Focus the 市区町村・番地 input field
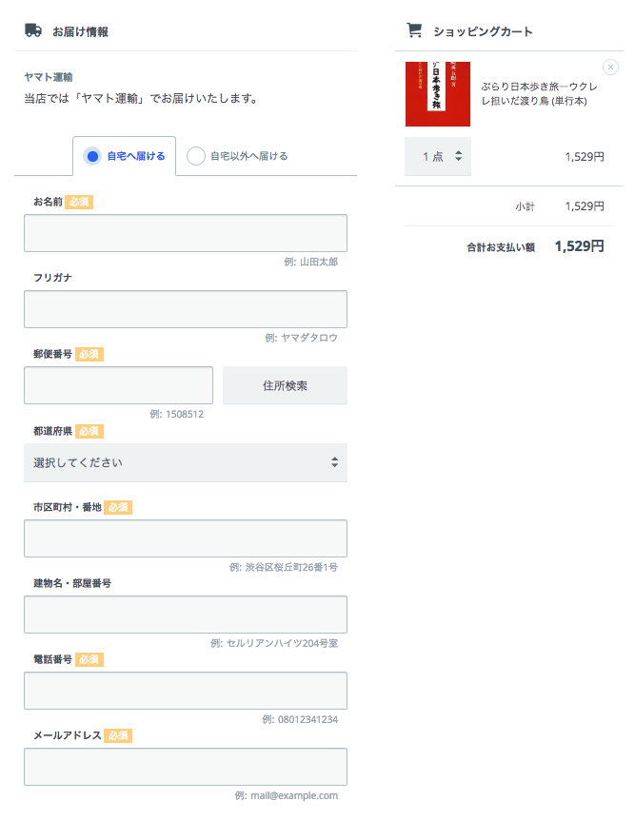This screenshot has height=840, width=635. [x=186, y=538]
